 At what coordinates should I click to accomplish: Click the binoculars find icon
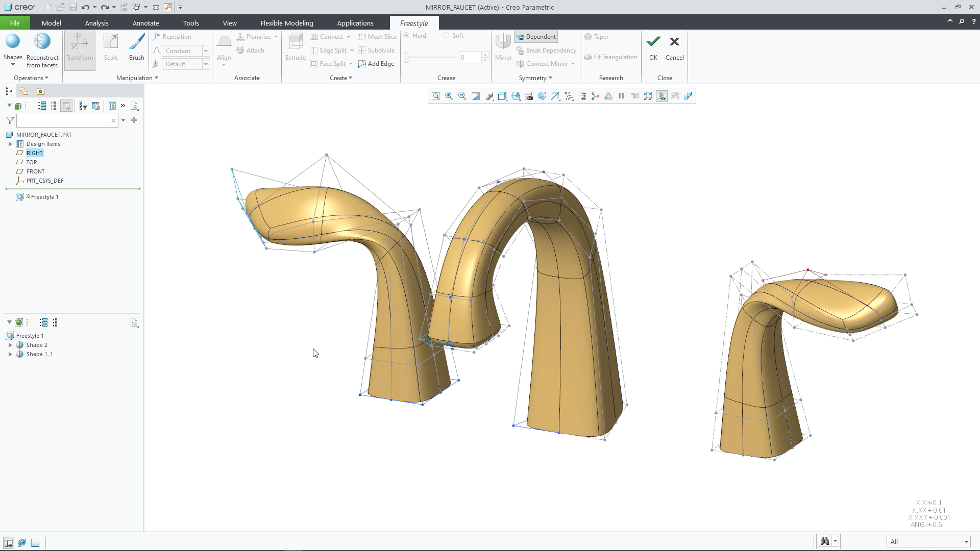[825, 541]
